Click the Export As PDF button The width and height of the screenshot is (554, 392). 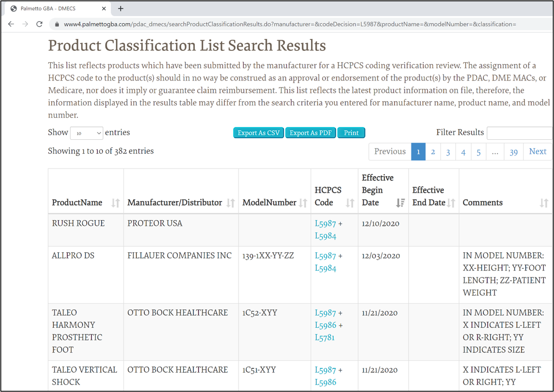tap(310, 133)
